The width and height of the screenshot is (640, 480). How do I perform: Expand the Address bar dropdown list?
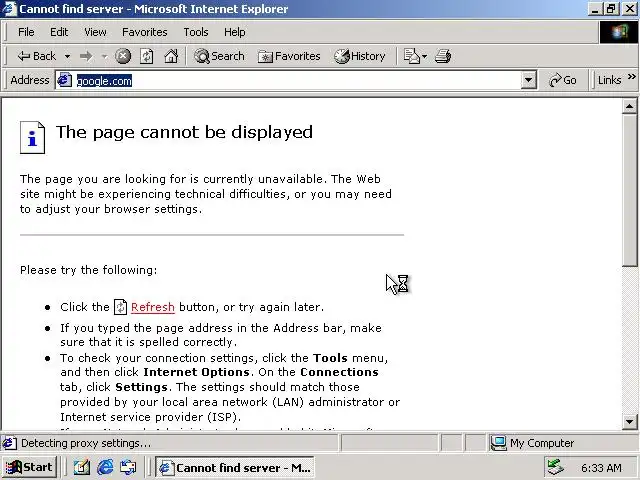point(528,80)
